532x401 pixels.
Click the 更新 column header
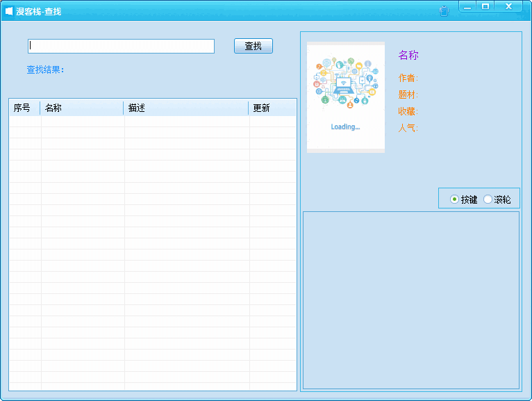272,108
